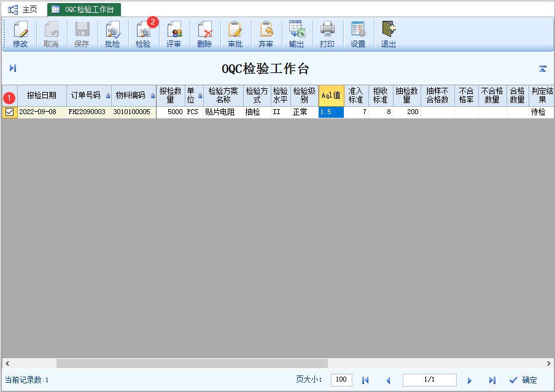Click the 检验水平 column header
555x392 pixels.
[281, 96]
